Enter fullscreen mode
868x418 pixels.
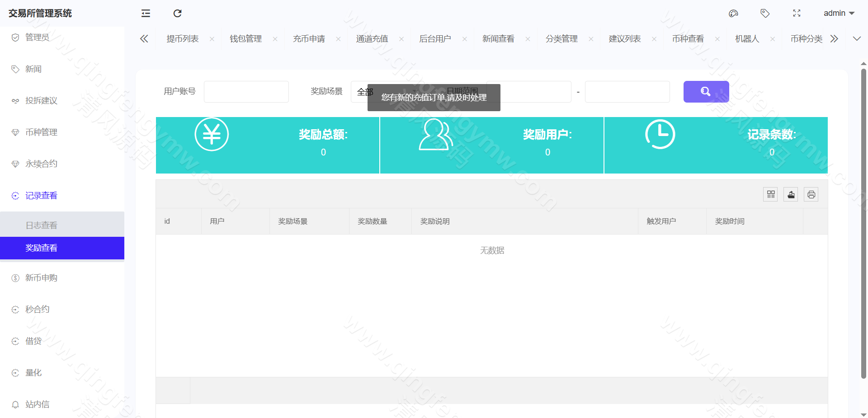tap(797, 13)
